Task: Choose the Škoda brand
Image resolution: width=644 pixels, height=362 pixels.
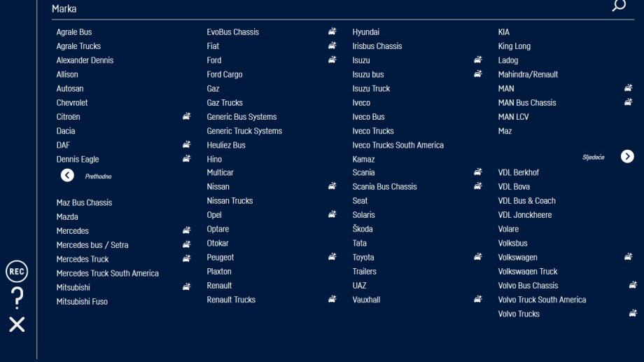Action: click(x=363, y=229)
